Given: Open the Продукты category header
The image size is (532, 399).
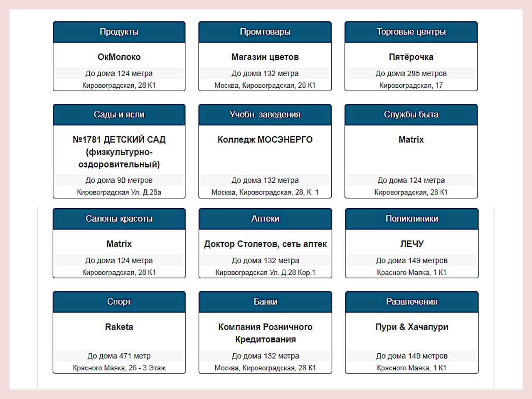Looking at the screenshot, I should tap(119, 32).
